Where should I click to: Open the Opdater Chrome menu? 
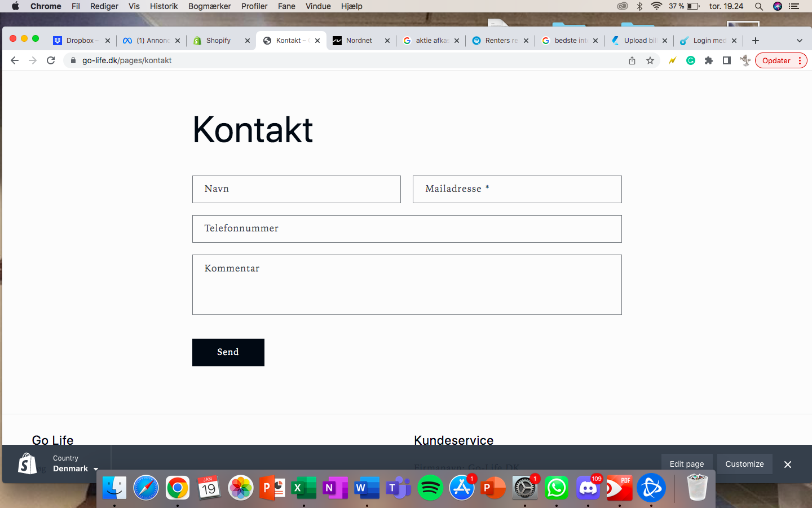(781, 60)
